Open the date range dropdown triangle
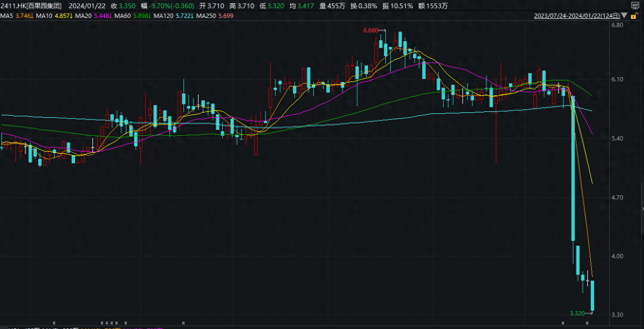 point(625,16)
